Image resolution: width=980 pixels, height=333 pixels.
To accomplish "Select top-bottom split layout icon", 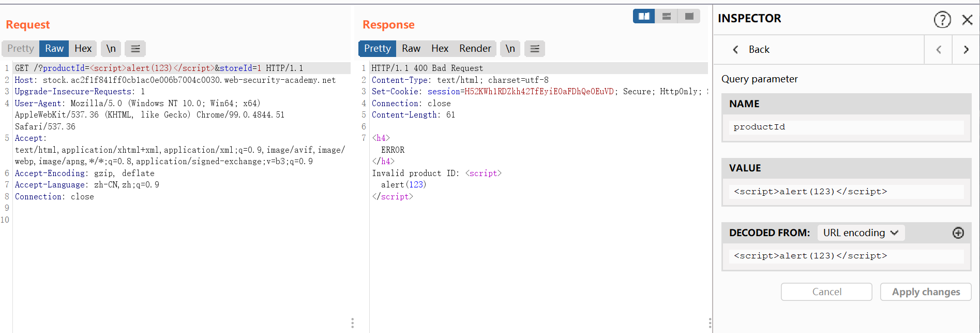I will click(667, 17).
